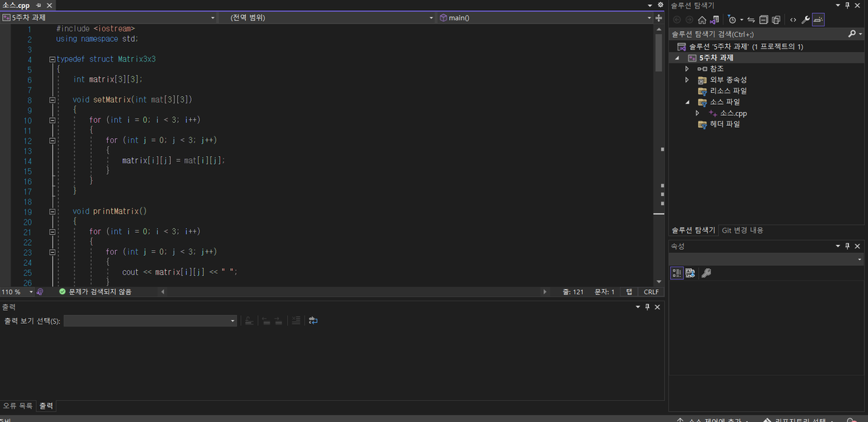The width and height of the screenshot is (868, 422).
Task: Toggle Preview Selected Items icon in Solution Explorer
Action: tap(818, 20)
